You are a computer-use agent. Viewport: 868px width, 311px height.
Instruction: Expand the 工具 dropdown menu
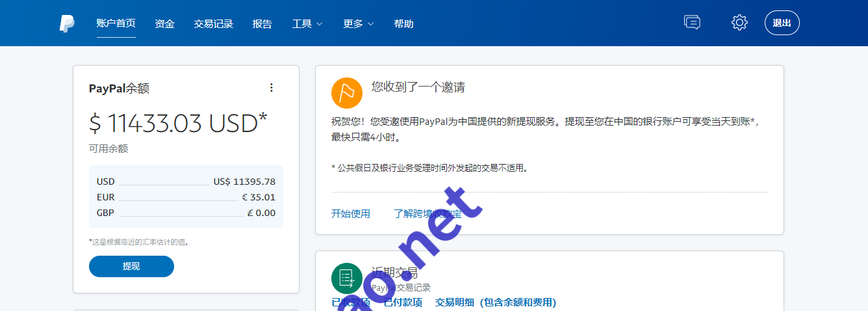point(307,23)
